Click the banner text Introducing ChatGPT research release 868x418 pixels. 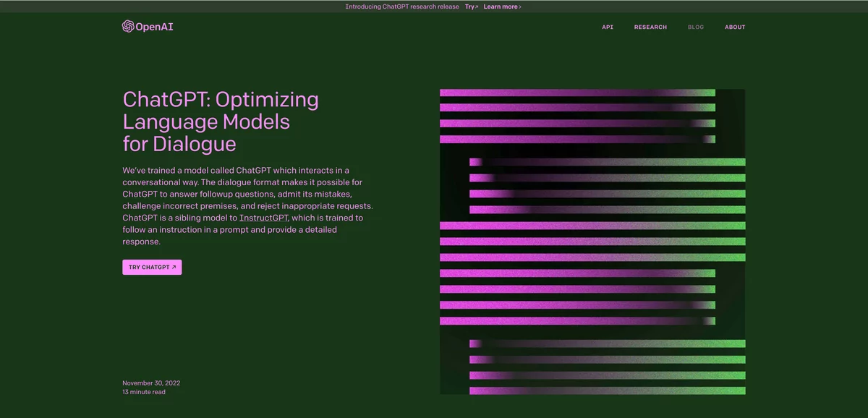tap(402, 7)
